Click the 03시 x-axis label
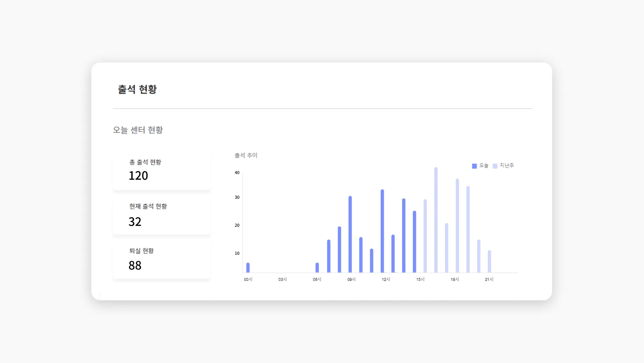This screenshot has height=363, width=644. click(282, 279)
